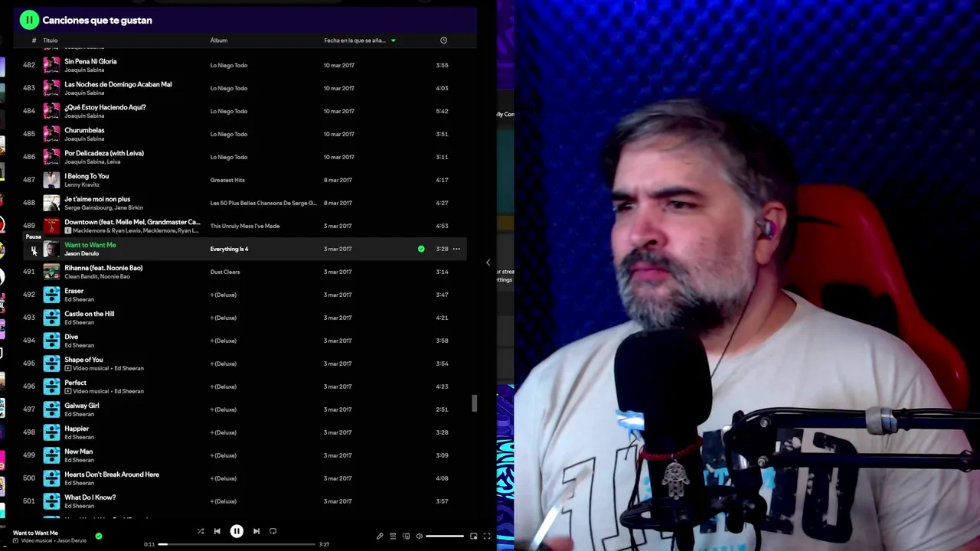
Task: Select the song Castle on the Hill
Action: tap(89, 314)
